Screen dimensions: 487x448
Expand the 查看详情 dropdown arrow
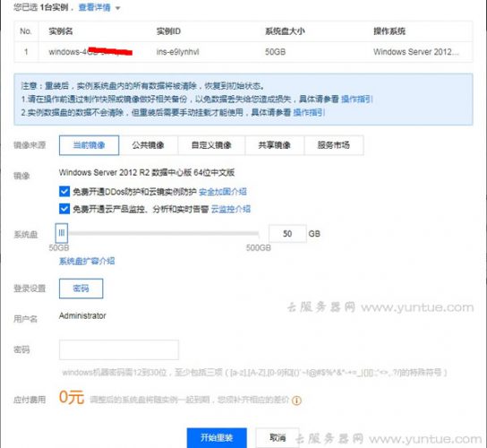click(117, 8)
